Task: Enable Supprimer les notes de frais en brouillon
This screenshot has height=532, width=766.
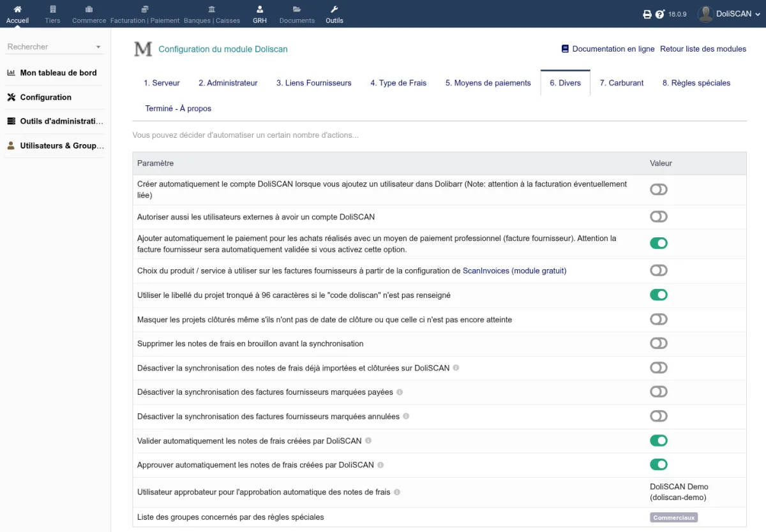Action: (659, 343)
